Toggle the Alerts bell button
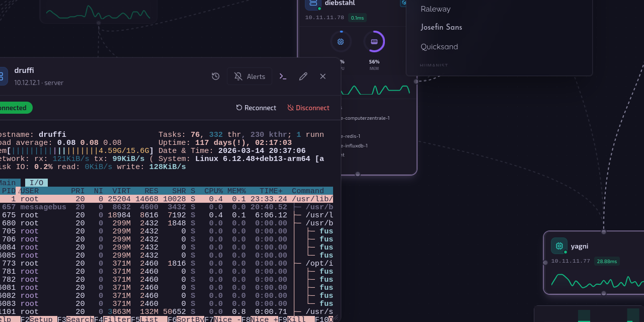644x322 pixels. click(x=250, y=76)
